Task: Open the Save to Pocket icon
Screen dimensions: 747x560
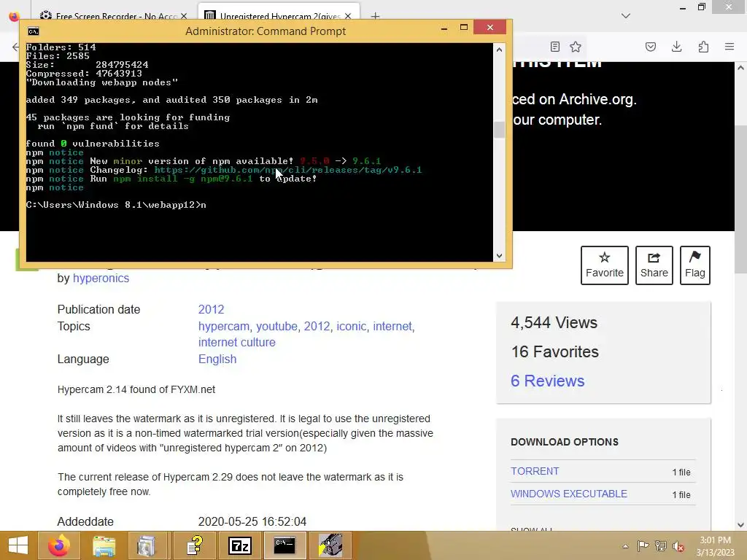Action: click(650, 47)
